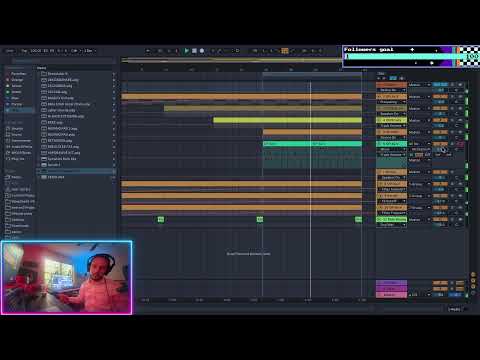Toggle the top yellow show/hide section button
480x360 pixels.
473,274
